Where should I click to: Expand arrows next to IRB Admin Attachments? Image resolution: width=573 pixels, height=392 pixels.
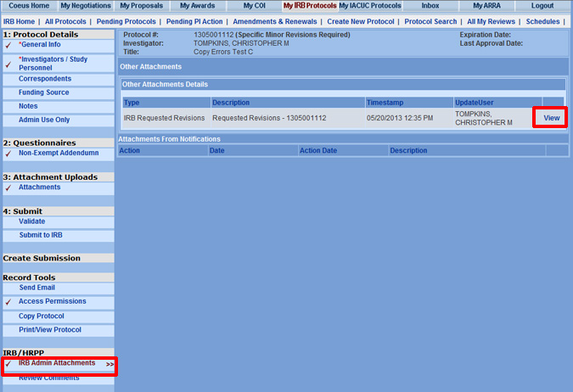pyautogui.click(x=110, y=364)
